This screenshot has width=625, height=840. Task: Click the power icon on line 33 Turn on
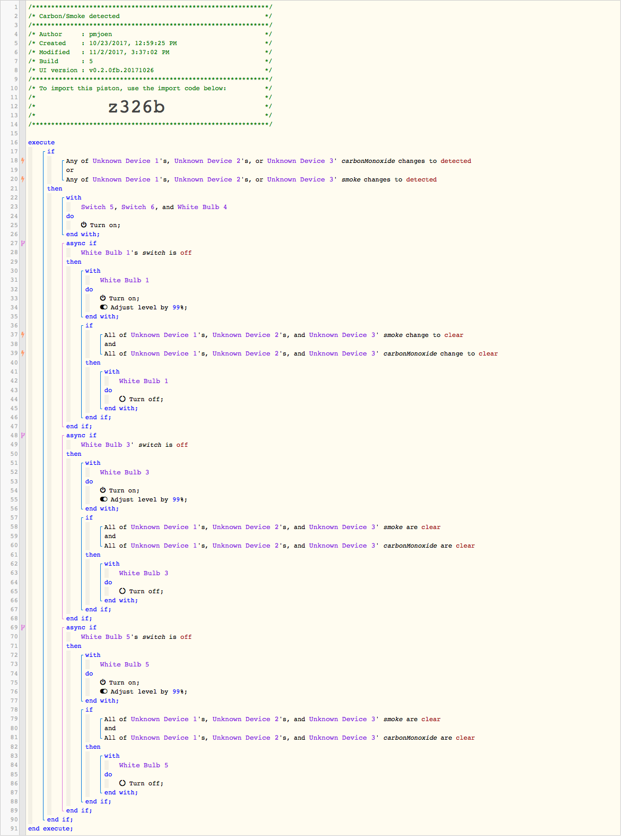pyautogui.click(x=103, y=298)
